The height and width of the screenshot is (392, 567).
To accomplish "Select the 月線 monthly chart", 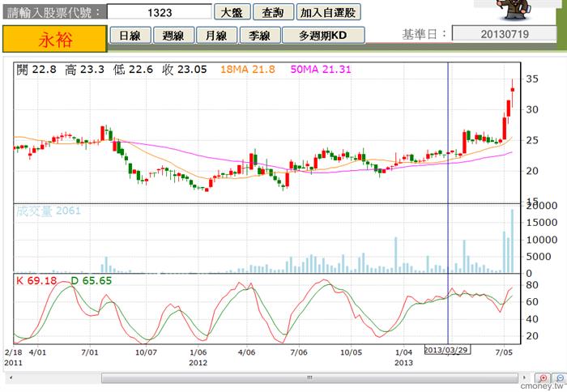I will tap(216, 36).
